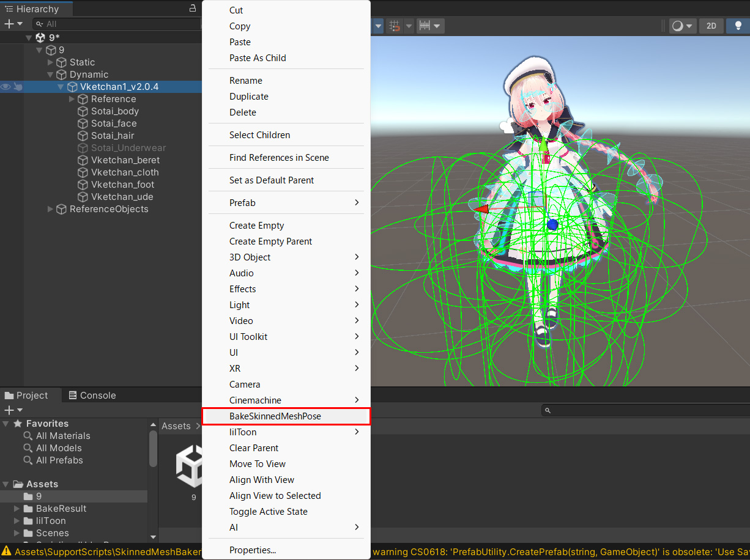Click the grid snapping magnet icon

click(395, 26)
